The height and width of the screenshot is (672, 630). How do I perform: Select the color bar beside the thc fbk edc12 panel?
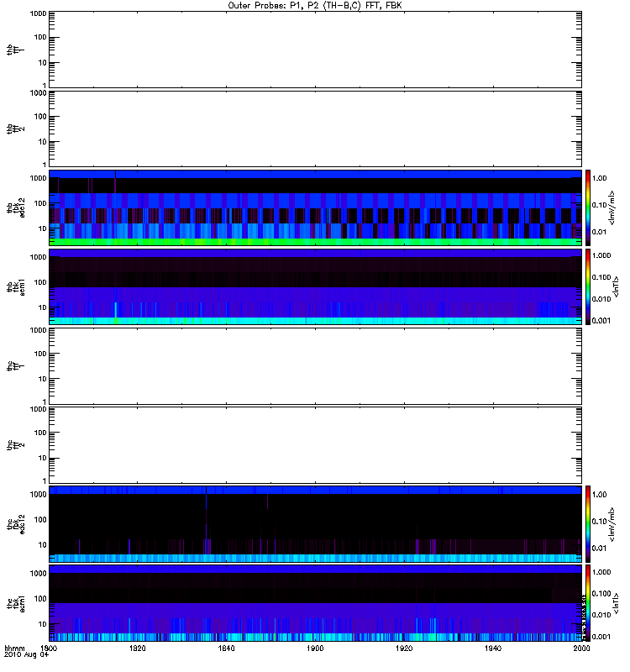pyautogui.click(x=588, y=523)
